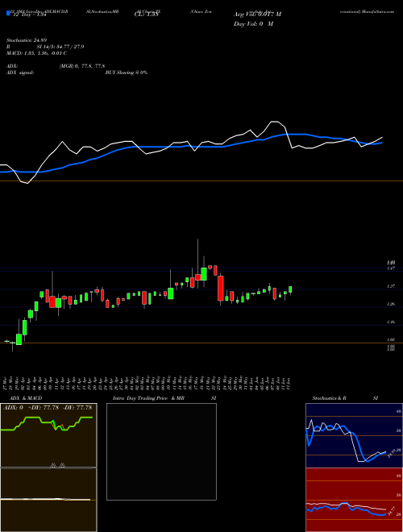Click the last green candlestick on the right
Viewport: 403px width, 532px height.
coord(290,289)
